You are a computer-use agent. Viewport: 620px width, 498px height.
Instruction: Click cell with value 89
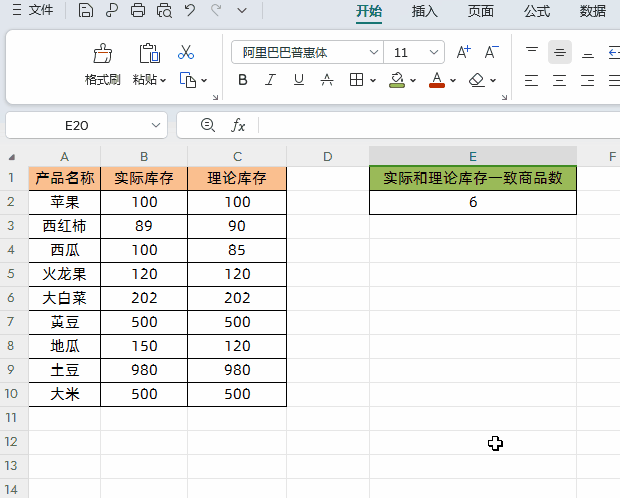[144, 226]
